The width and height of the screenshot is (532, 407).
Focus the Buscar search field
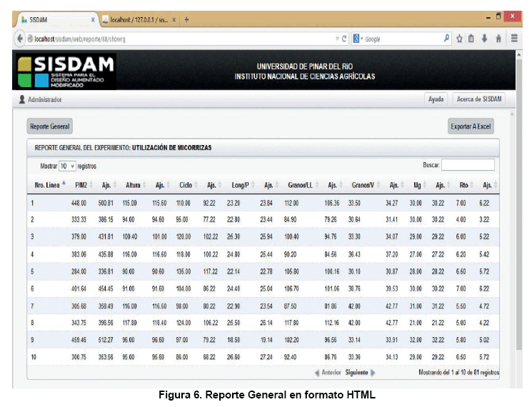coord(468,165)
